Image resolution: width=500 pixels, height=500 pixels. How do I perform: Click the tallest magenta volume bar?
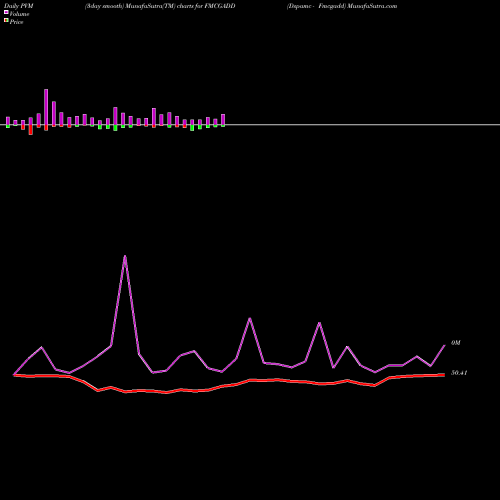tap(46, 107)
